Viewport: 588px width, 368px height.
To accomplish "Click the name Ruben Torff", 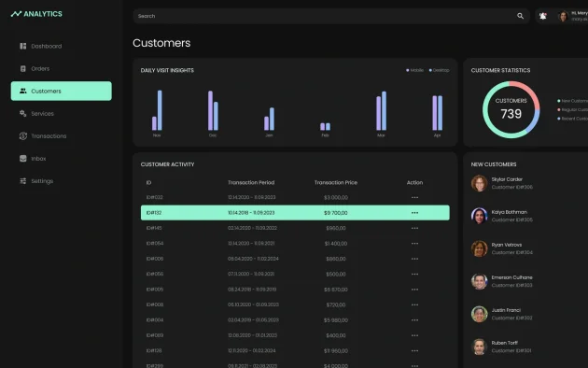I will click(x=504, y=343).
